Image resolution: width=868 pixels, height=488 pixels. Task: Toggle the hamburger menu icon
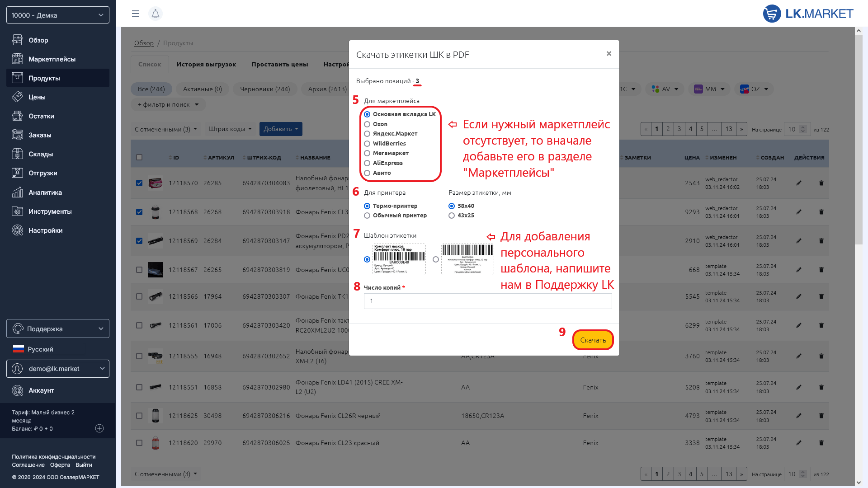click(136, 14)
